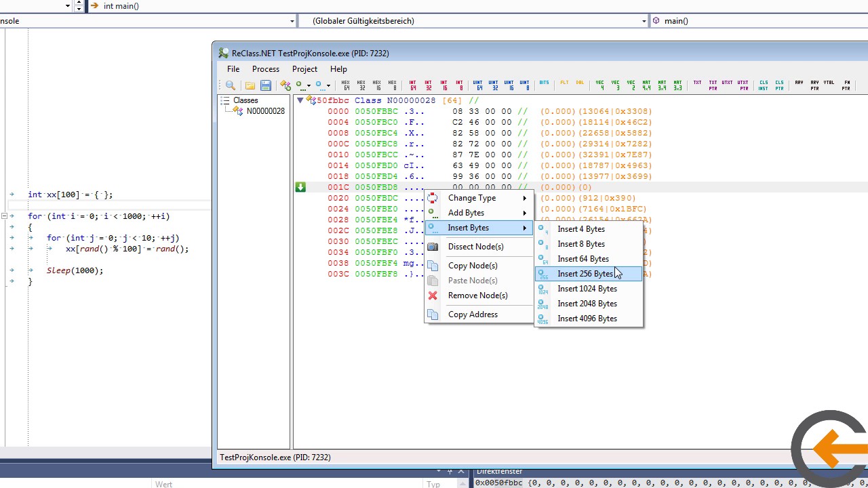868x488 pixels.
Task: Choose Insert 4 Bytes from submenu
Action: pos(588,229)
